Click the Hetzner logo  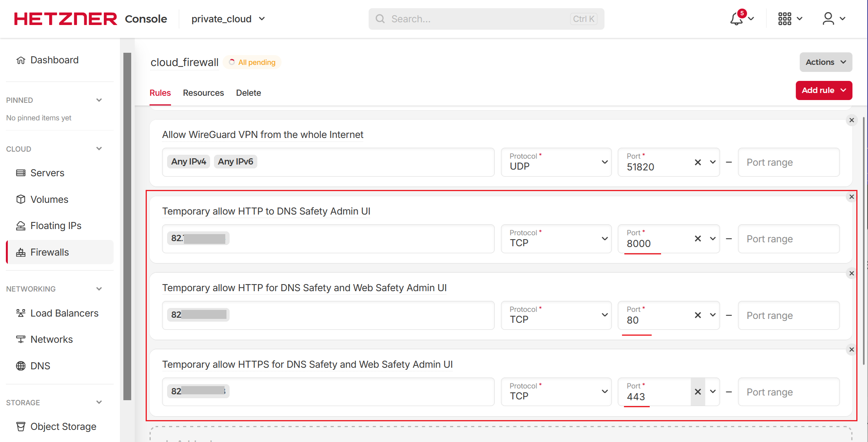66,19
